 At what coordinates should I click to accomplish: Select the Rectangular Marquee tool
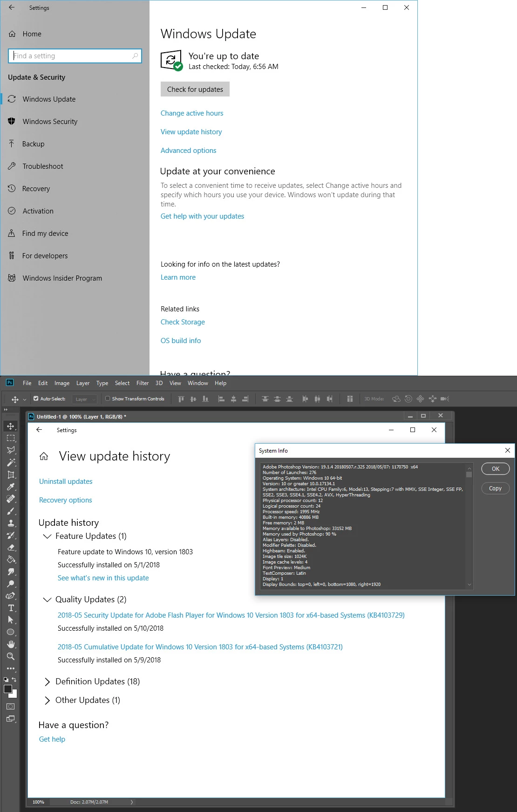pos(11,438)
